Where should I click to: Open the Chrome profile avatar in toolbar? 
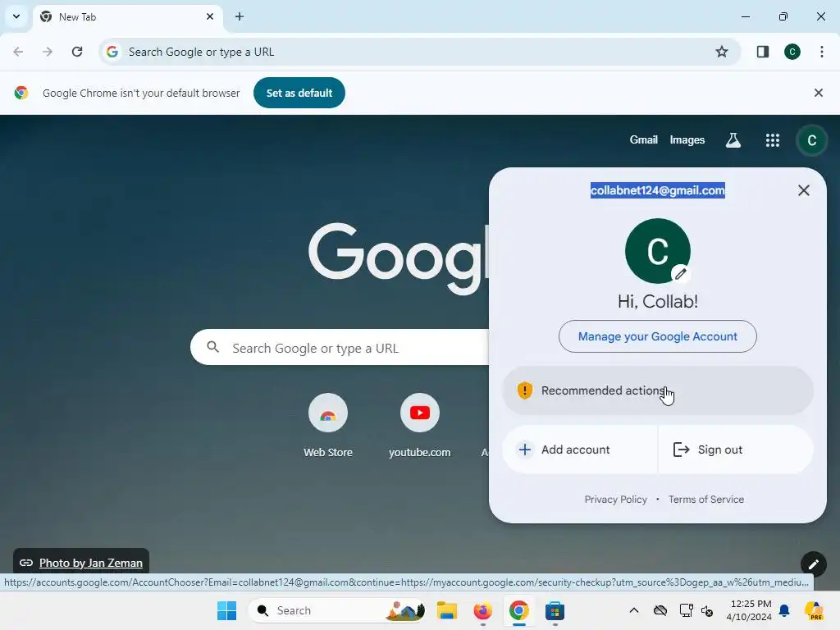(x=792, y=52)
